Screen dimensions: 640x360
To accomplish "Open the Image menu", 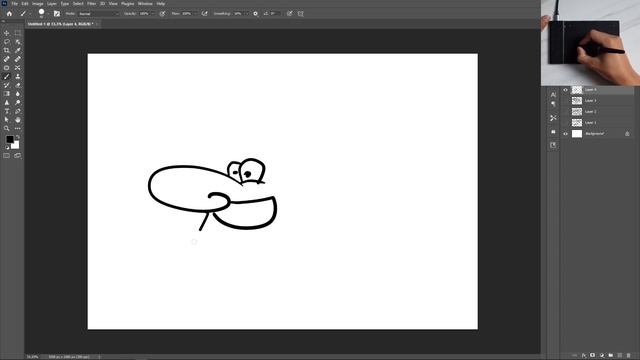I will [38, 4].
